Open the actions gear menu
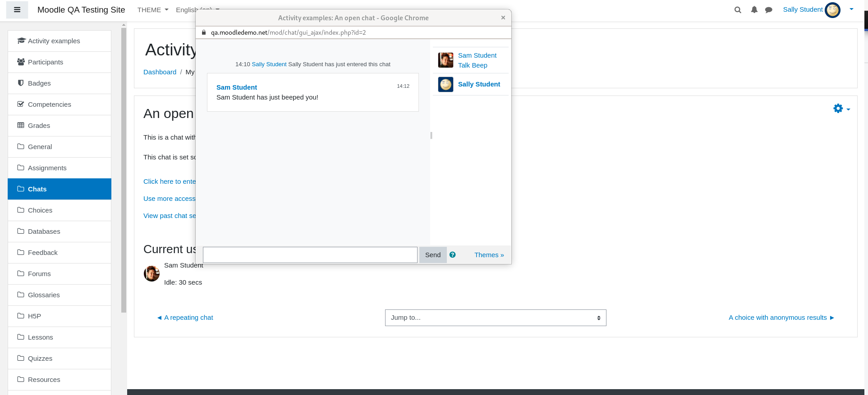The width and height of the screenshot is (868, 395). [841, 109]
